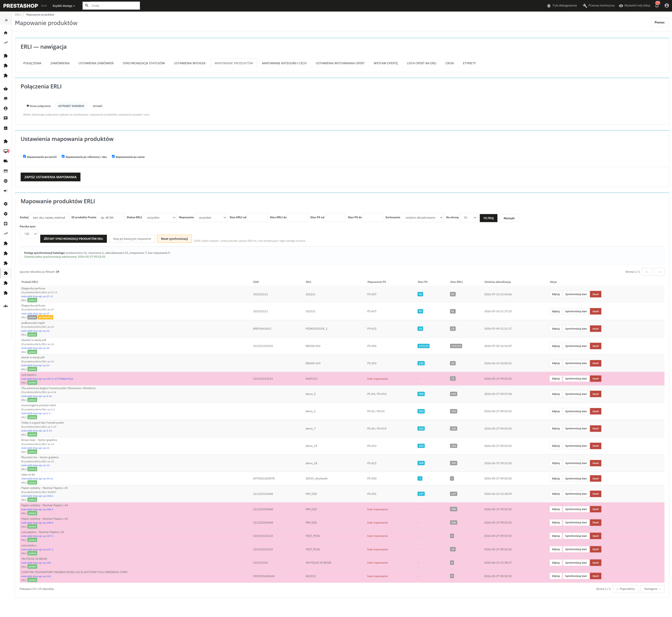Screen dimensions: 672x617
Task: Uncheck dopasowanie po name checkbox
Action: click(113, 156)
